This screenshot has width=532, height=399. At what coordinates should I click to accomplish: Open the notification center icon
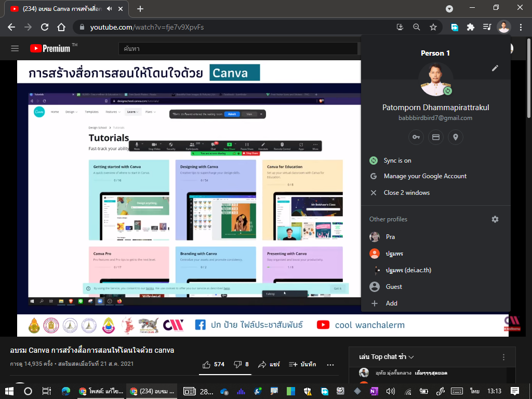515,391
